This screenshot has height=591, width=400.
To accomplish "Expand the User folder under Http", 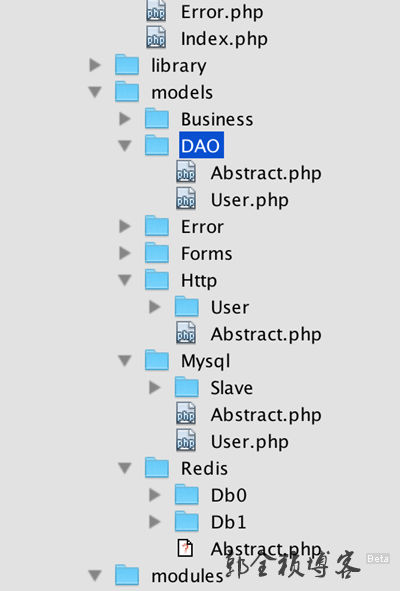I will click(x=155, y=307).
